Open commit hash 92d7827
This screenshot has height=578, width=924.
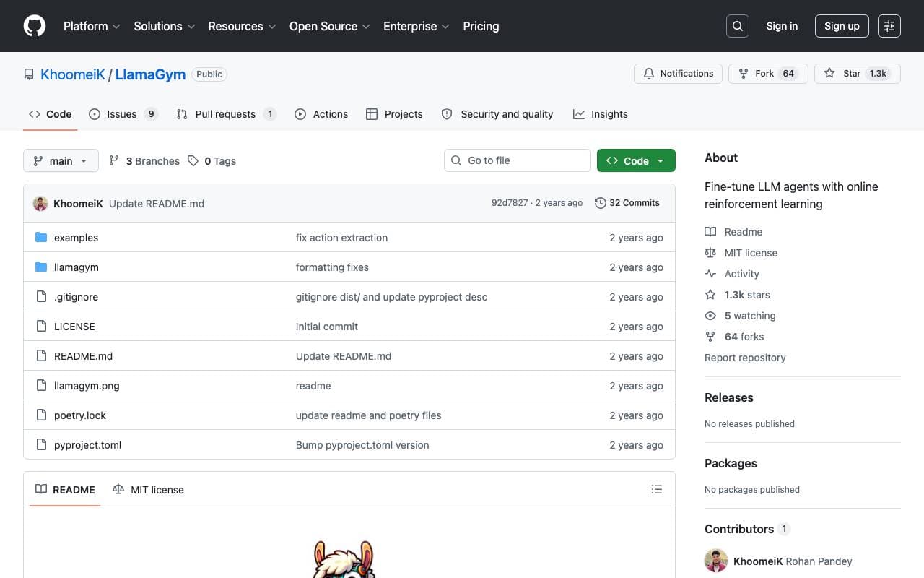(x=510, y=203)
